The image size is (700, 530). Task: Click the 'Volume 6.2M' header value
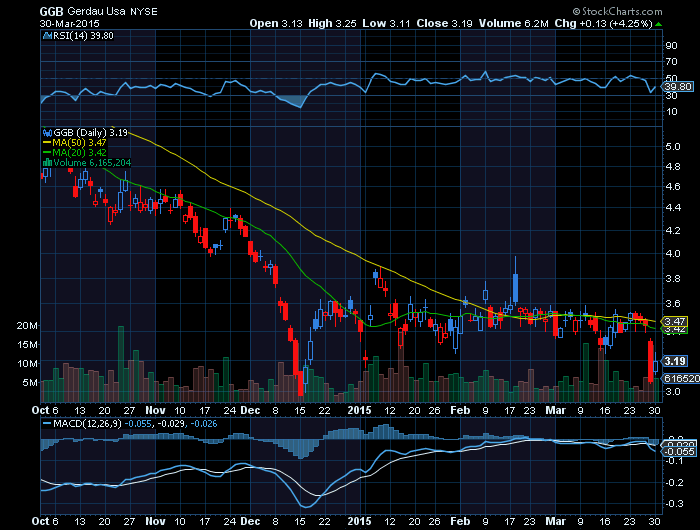point(513,23)
